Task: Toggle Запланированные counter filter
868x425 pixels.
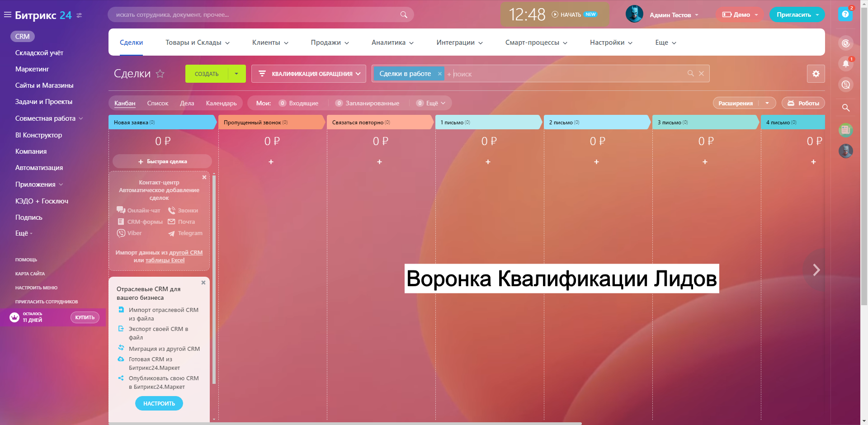Action: [x=367, y=103]
